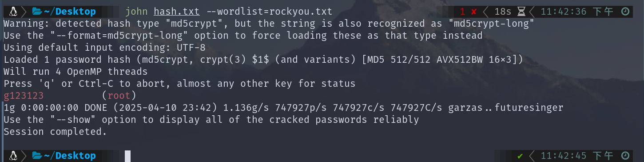Click the folder icon in the bottom prompt
The image size is (644, 162).
click(37, 156)
